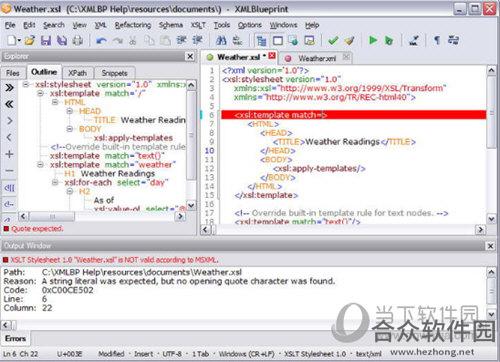Click the plus icon in the outline sidebar
Screen dimensions: 500x362
click(9, 154)
